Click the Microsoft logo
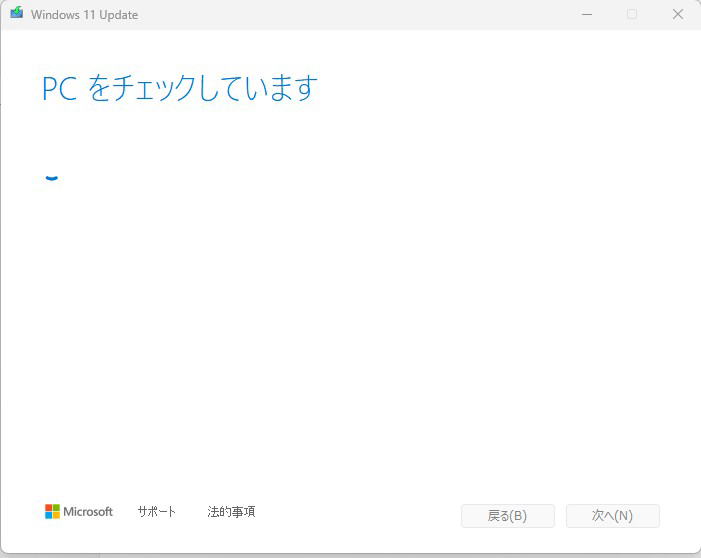Image resolution: width=701 pixels, height=558 pixels. tap(79, 512)
